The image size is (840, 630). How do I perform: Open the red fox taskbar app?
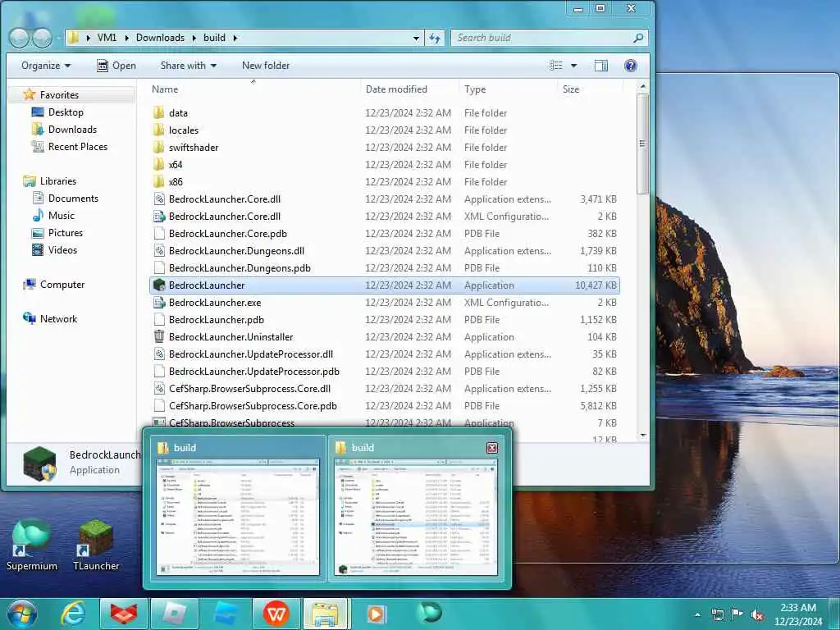pos(124,614)
